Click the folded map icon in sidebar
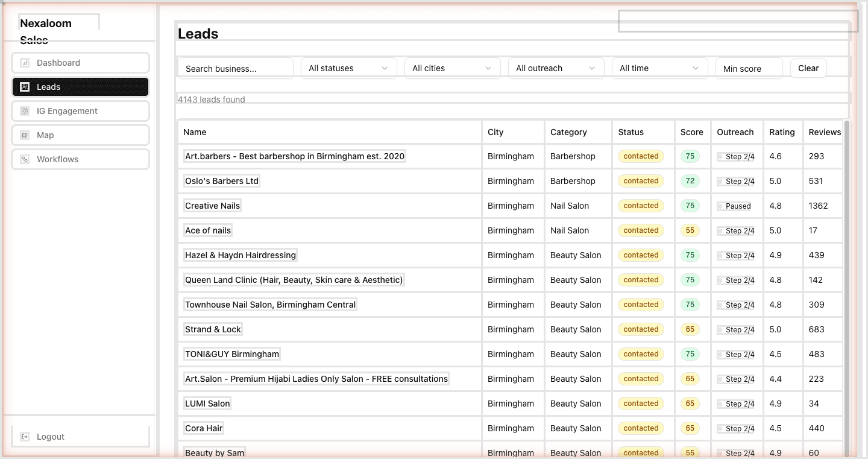 coord(25,135)
